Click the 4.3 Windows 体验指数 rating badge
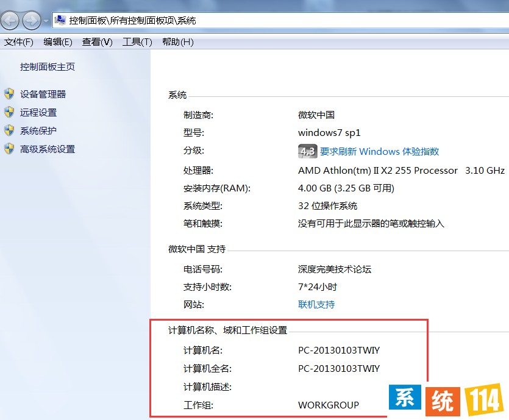The image size is (509, 420). (308, 151)
